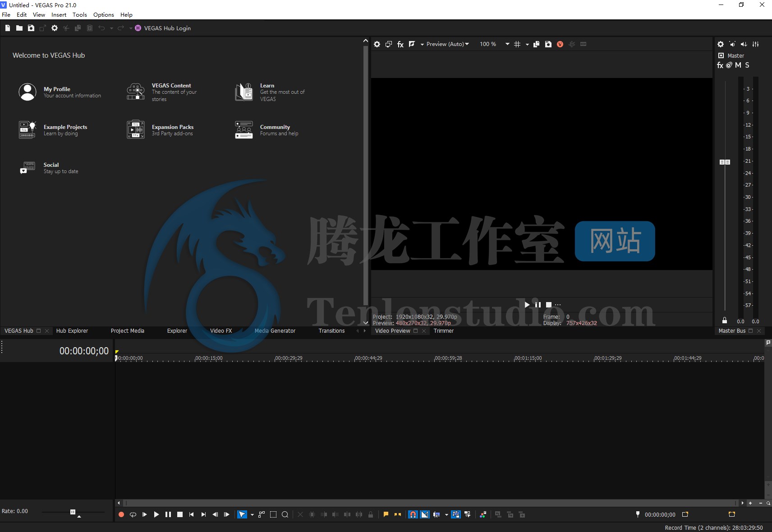Pause in the video preview window
Screen dimensions: 772x532
coord(538,305)
